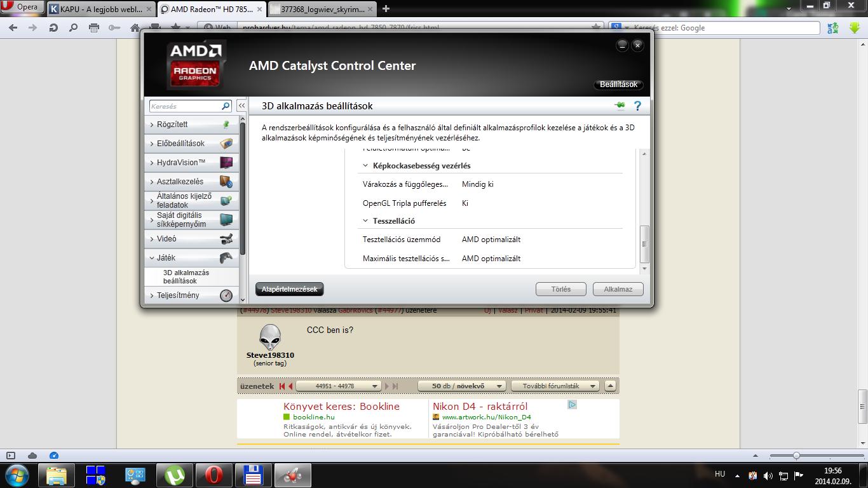Open the pinned Rögzített category icon

(x=226, y=125)
